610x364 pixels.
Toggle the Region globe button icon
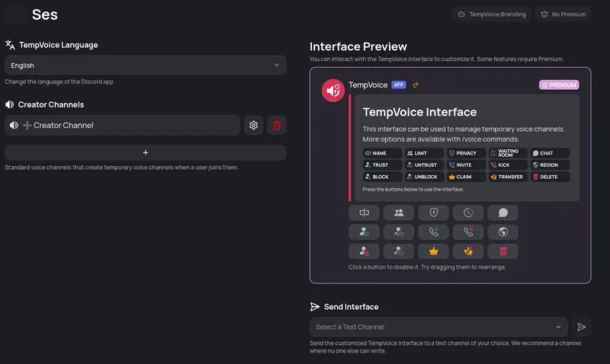(x=503, y=232)
